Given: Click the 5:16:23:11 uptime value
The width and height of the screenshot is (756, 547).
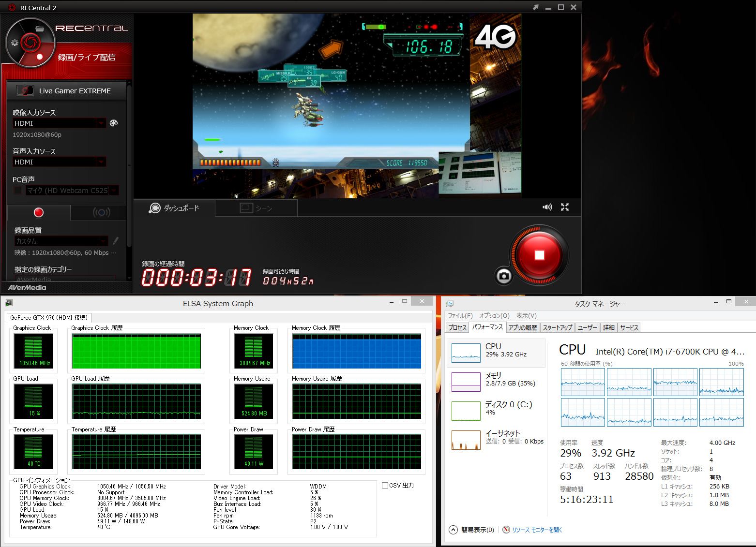Looking at the screenshot, I should [x=587, y=500].
